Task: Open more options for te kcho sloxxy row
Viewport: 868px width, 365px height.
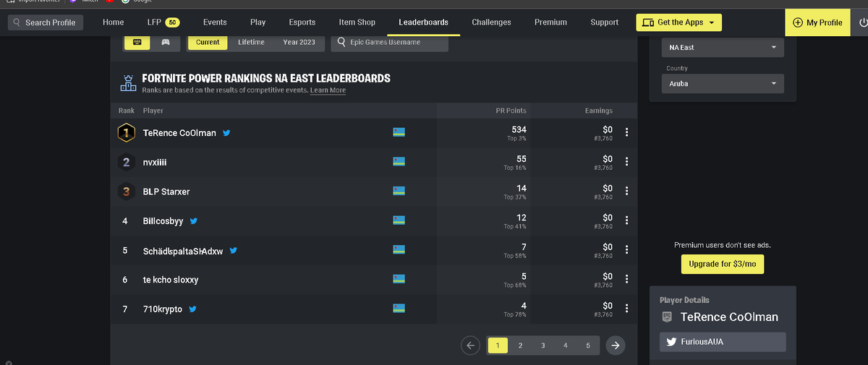Action: [626, 279]
